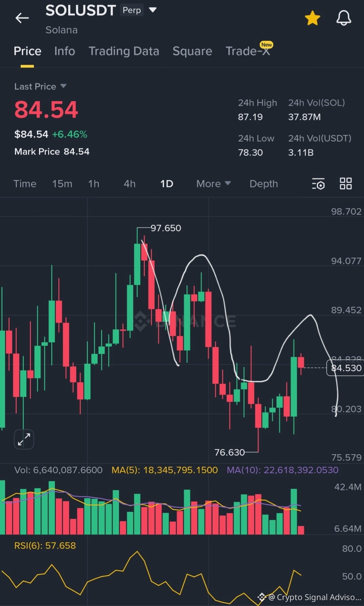Select the 15m chart interval
Screen dimensions: 364x606
click(62, 184)
